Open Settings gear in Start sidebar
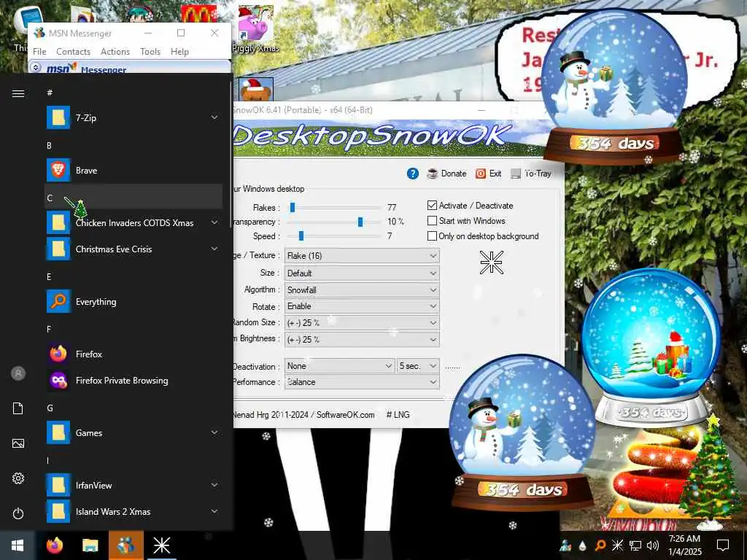The height and width of the screenshot is (560, 747). click(18, 478)
